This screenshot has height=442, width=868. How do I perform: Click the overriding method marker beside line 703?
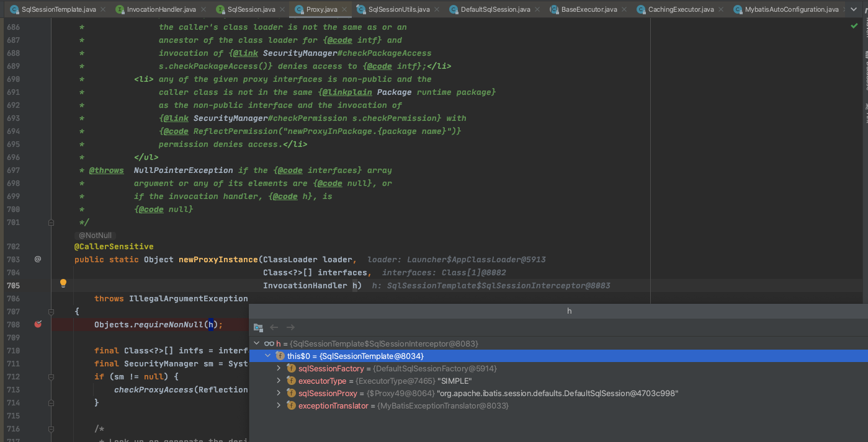point(37,259)
